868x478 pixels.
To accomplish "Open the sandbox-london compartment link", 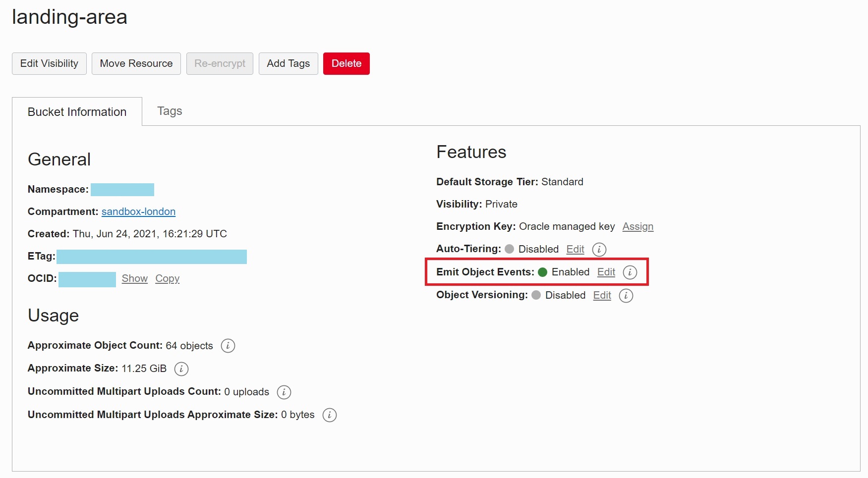I will (x=138, y=212).
